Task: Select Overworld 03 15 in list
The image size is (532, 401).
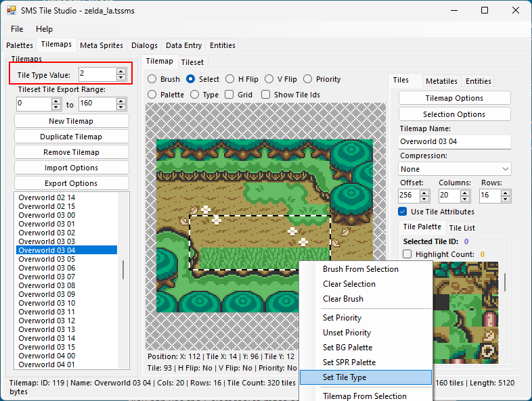Action: [66, 347]
